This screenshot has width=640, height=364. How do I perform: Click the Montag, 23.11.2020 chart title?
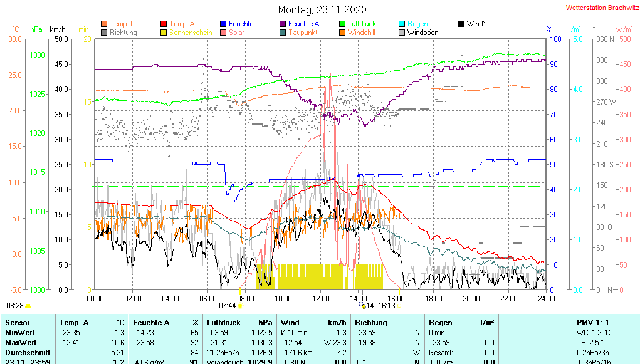[x=322, y=9]
